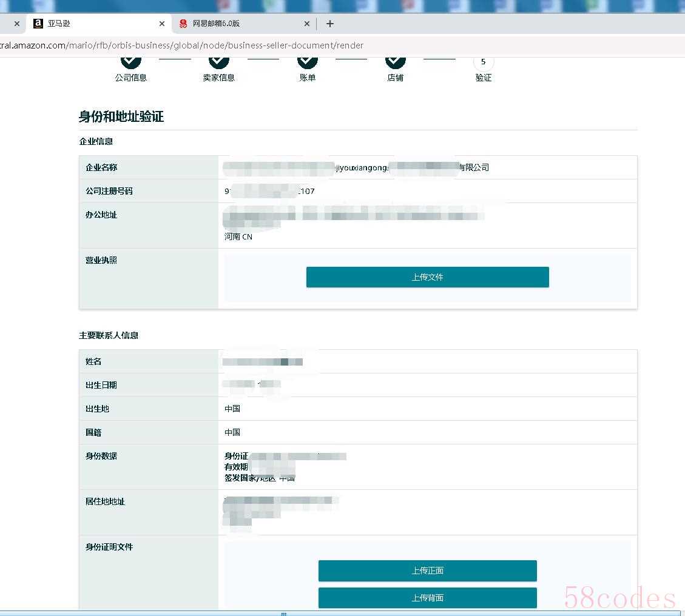
Task: Upload the business license file
Action: tap(427, 277)
